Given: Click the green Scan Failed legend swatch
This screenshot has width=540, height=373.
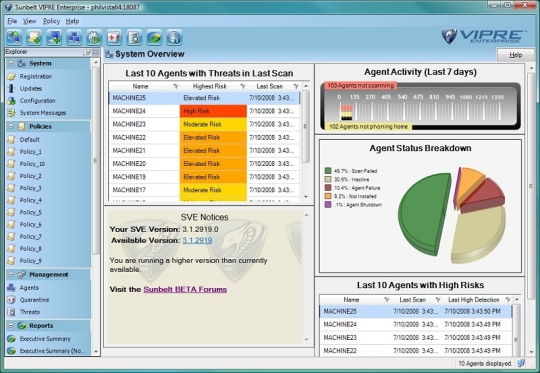Looking at the screenshot, I should [x=328, y=171].
